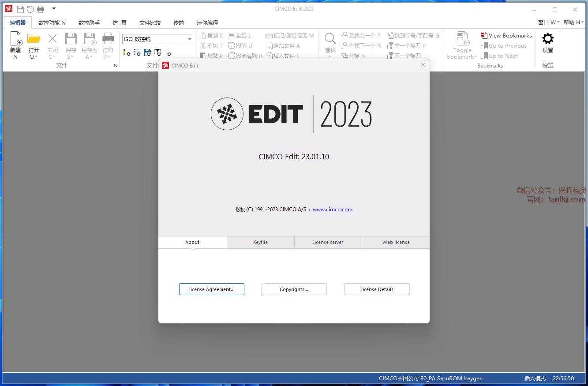
Task: Click the plus-gear icon under file type
Action: coord(168,52)
